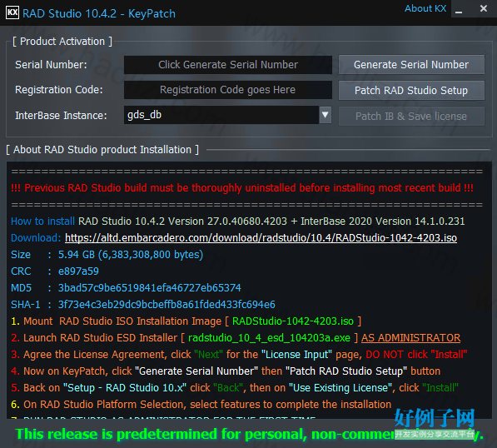Screen dimensions: 497x448
Task: Click step 4 'Now on KeyPatch' instruction line
Action: coord(226,371)
